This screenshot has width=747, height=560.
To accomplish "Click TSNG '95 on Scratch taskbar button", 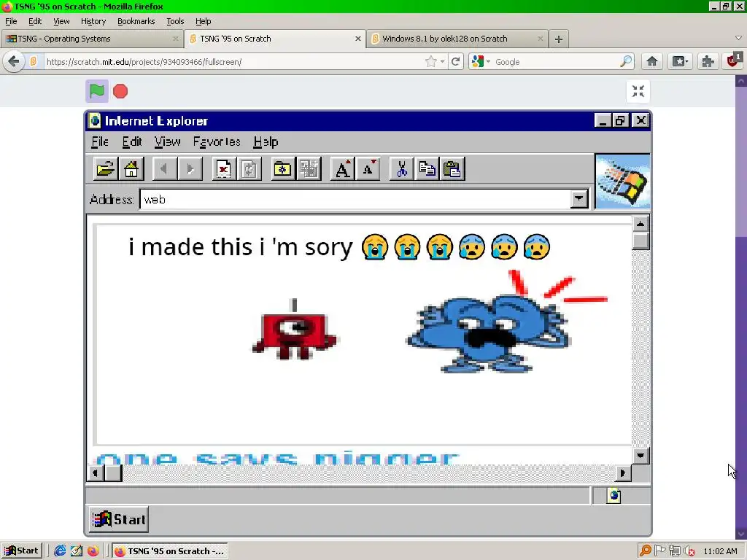I will pos(169,551).
